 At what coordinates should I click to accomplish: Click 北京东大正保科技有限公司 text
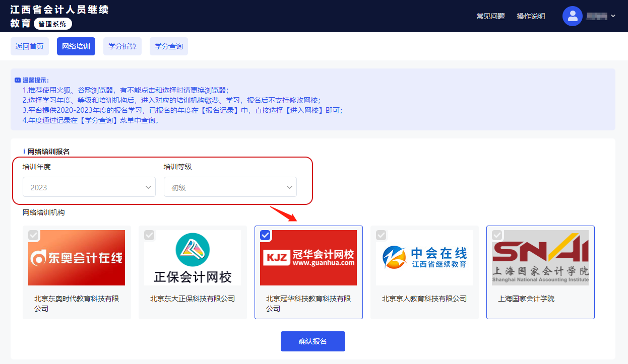[x=193, y=299]
